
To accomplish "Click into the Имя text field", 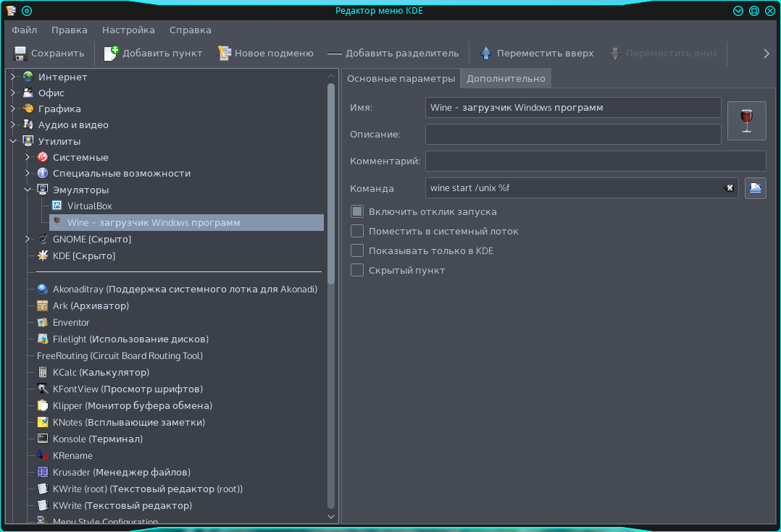I will pyautogui.click(x=573, y=108).
